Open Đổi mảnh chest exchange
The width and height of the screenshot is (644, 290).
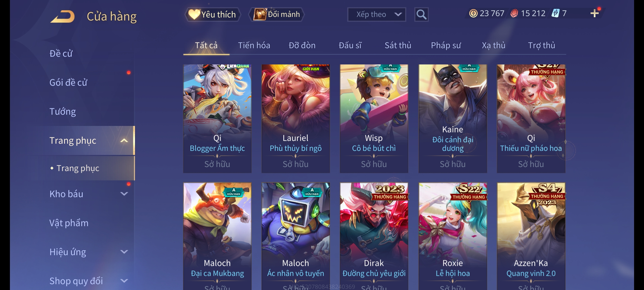[277, 15]
